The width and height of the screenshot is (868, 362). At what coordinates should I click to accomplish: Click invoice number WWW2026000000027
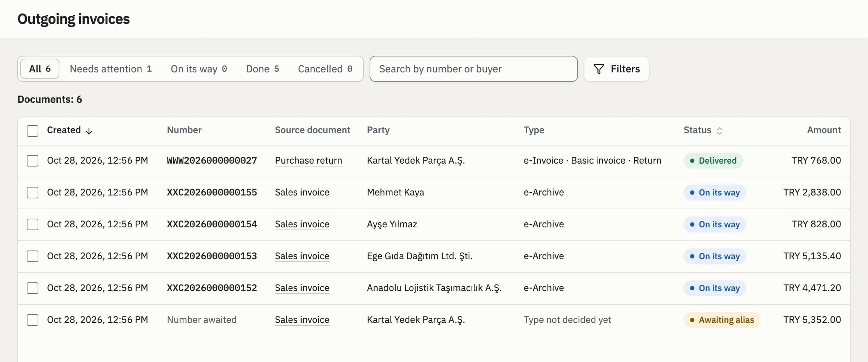pos(212,160)
